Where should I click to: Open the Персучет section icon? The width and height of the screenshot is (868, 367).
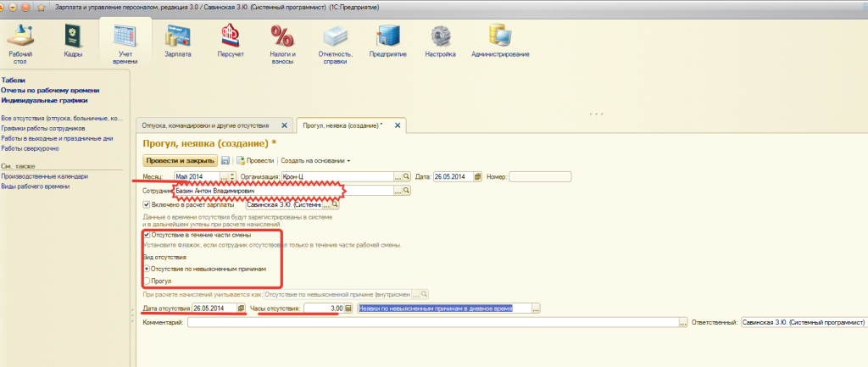point(231,36)
